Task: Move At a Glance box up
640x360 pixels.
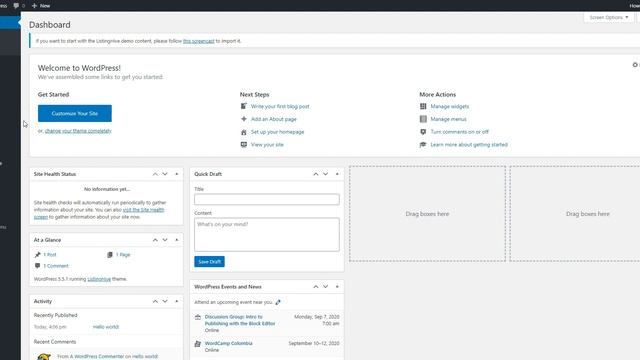Action: click(x=155, y=240)
